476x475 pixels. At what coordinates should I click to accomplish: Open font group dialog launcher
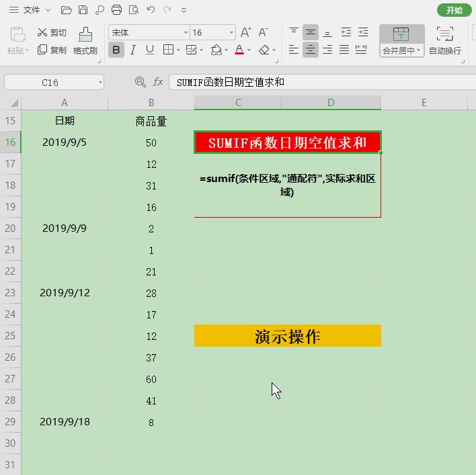point(276,62)
